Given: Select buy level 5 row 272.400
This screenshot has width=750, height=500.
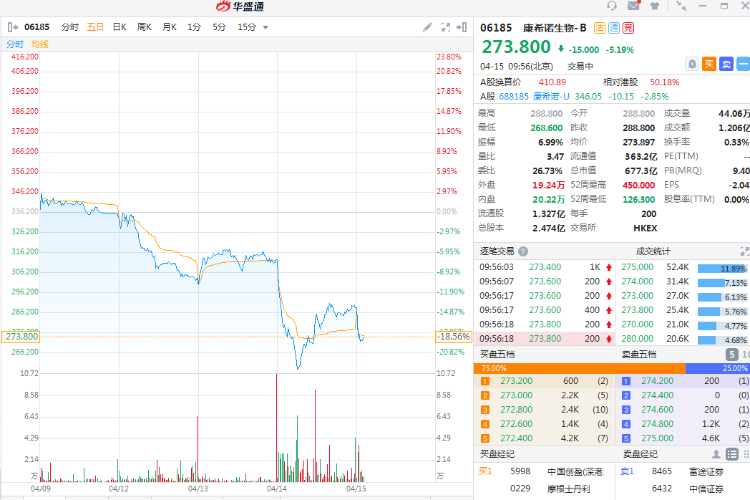Looking at the screenshot, I should point(544,438).
